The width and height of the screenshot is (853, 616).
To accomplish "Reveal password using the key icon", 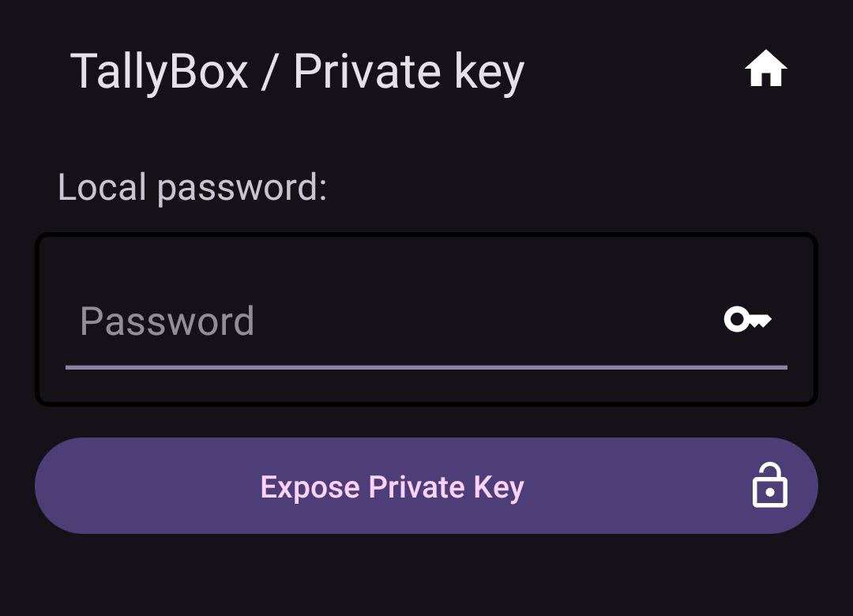I will click(x=747, y=319).
